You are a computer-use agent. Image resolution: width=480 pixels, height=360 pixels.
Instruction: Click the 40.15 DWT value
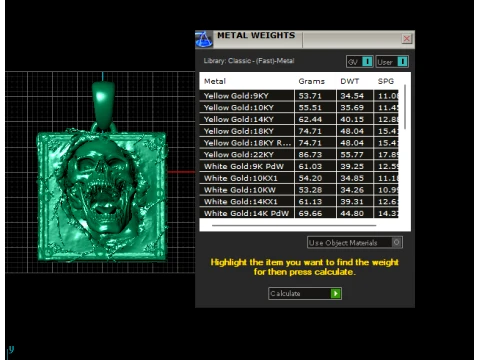point(352,119)
